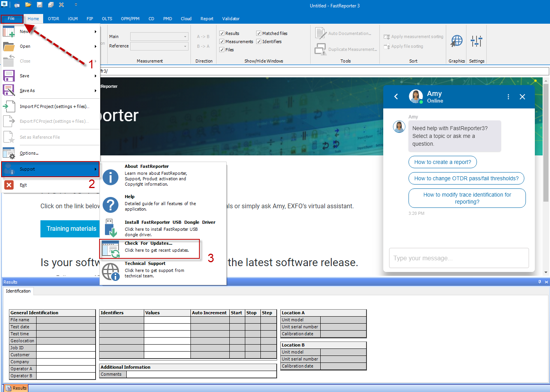The width and height of the screenshot is (550, 392).
Task: Click the USB Dongle Driver install icon
Action: (111, 228)
